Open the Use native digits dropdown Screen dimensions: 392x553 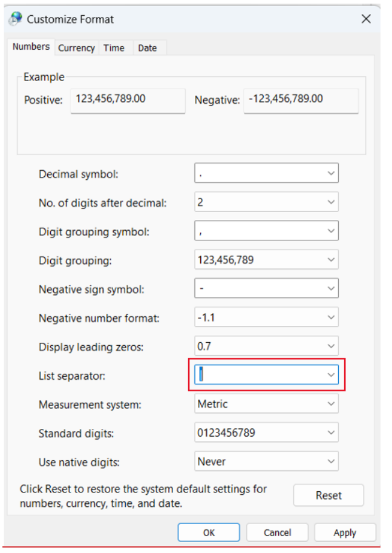330,462
